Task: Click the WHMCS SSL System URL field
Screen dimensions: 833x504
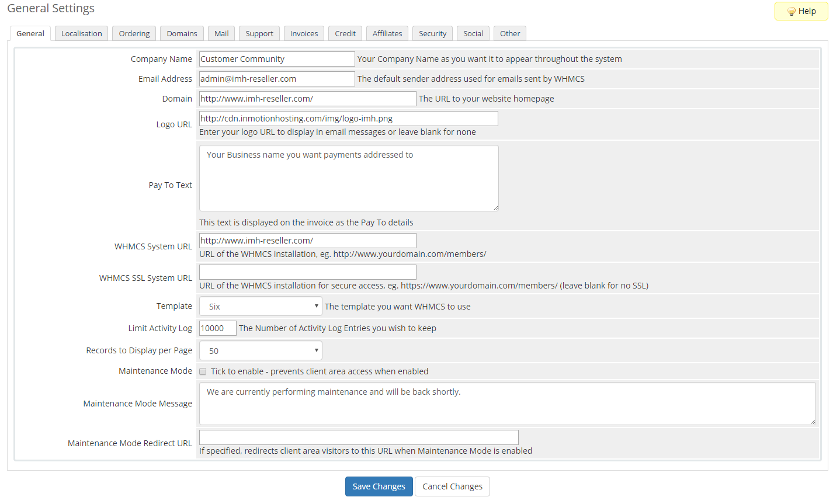Action: (307, 272)
